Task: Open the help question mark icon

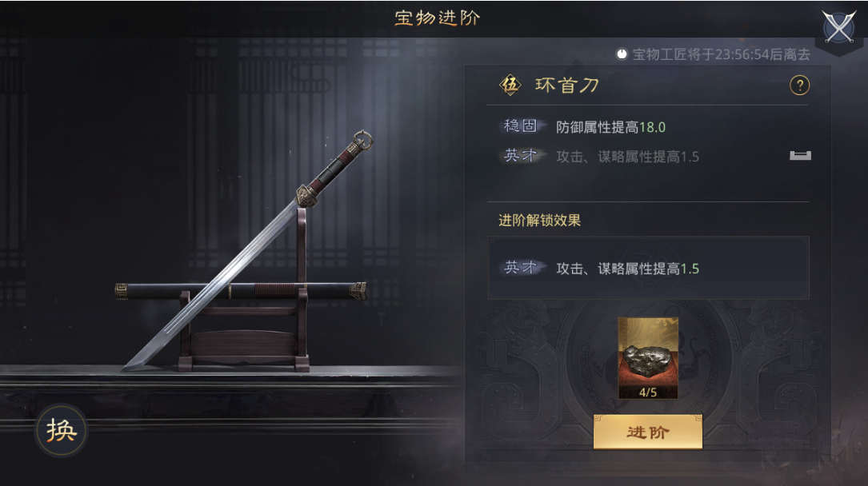Action: [x=799, y=86]
